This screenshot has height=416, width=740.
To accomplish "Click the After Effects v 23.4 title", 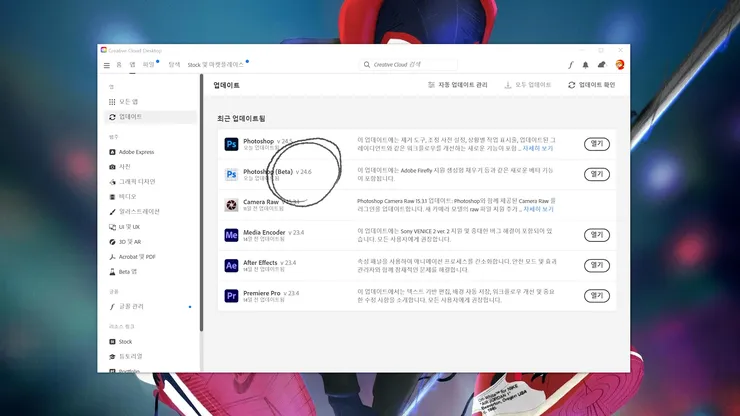I will tap(269, 263).
